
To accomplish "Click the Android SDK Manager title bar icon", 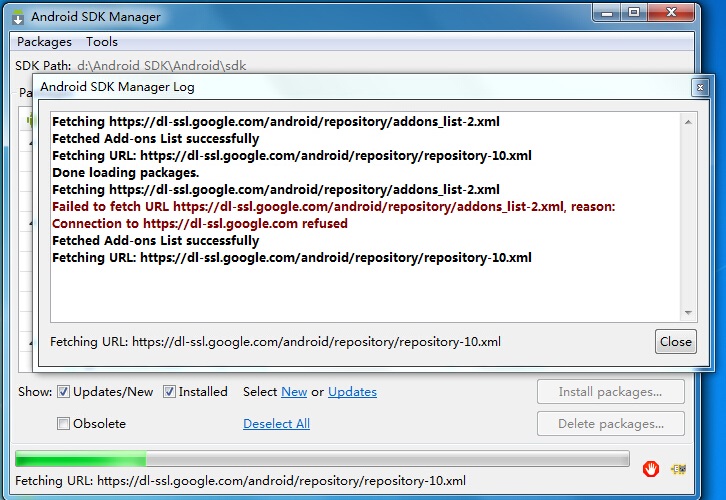I will (x=18, y=17).
